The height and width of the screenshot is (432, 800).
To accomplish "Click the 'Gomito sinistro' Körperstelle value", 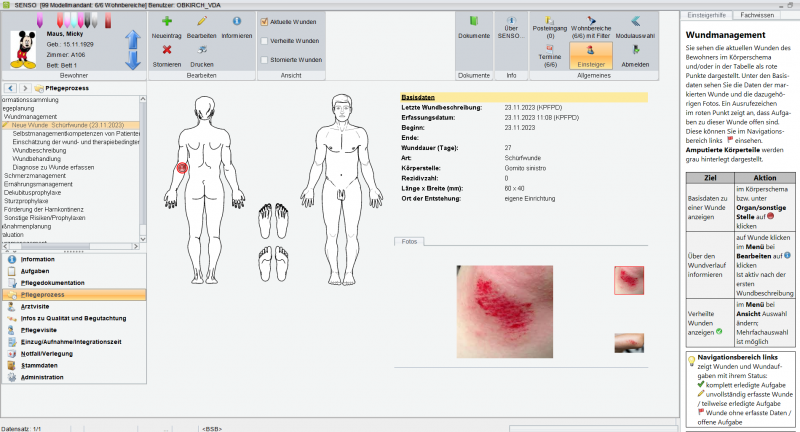I will tap(525, 168).
